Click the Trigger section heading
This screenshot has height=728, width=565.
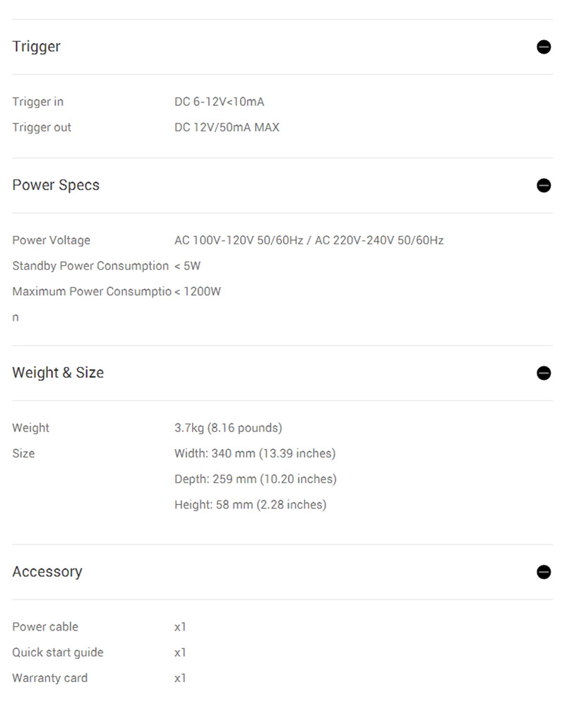coord(37,47)
